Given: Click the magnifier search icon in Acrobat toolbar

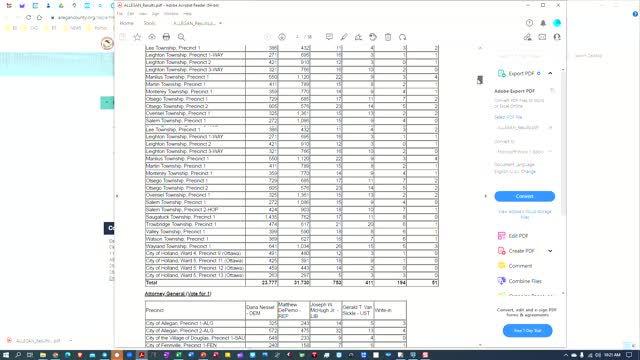Looking at the screenshot, I should pos(181,37).
